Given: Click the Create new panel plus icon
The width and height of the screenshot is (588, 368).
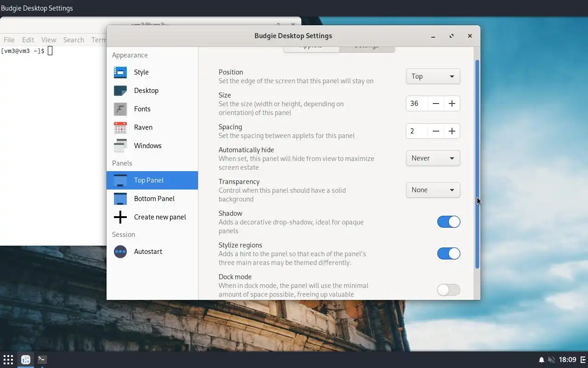Looking at the screenshot, I should pyautogui.click(x=120, y=217).
